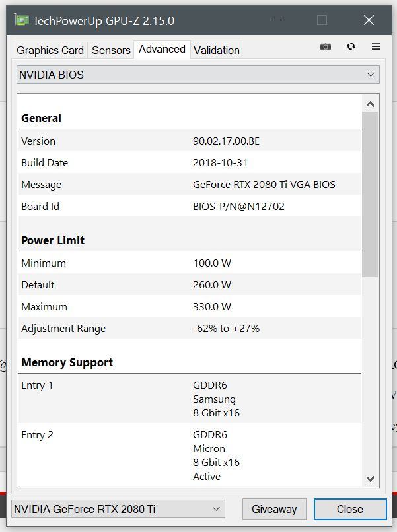
Task: Click the refresh icon in the toolbar
Action: click(351, 46)
